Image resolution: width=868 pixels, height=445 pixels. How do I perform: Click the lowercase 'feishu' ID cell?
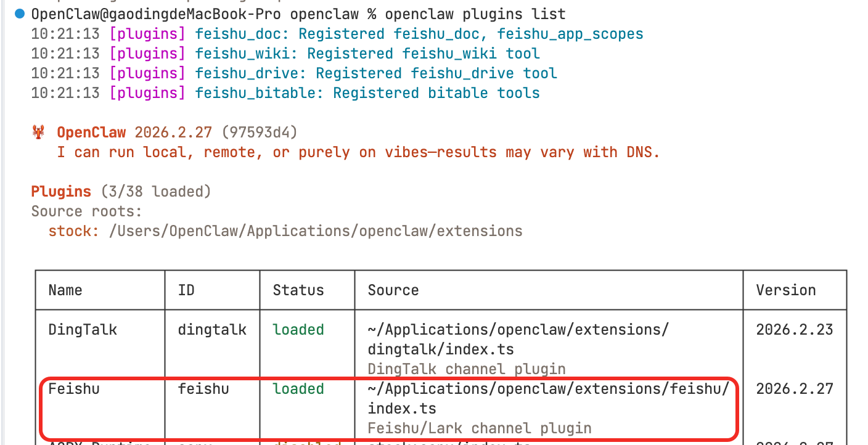coord(203,389)
